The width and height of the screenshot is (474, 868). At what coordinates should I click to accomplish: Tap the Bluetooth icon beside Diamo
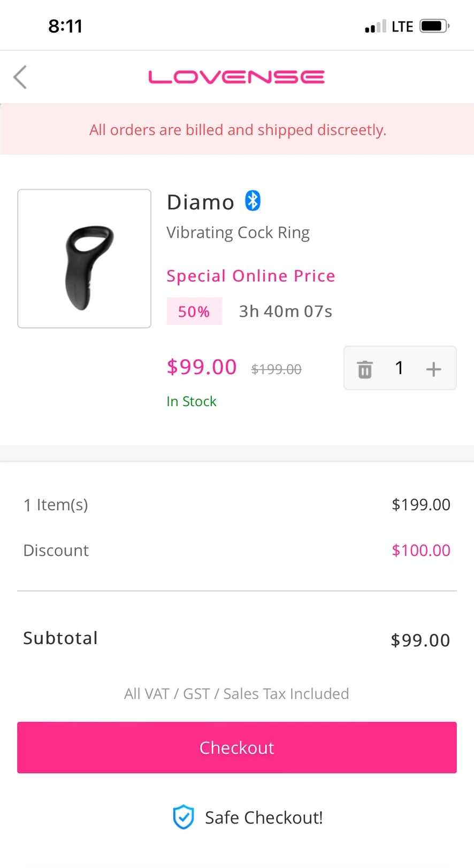pyautogui.click(x=253, y=201)
